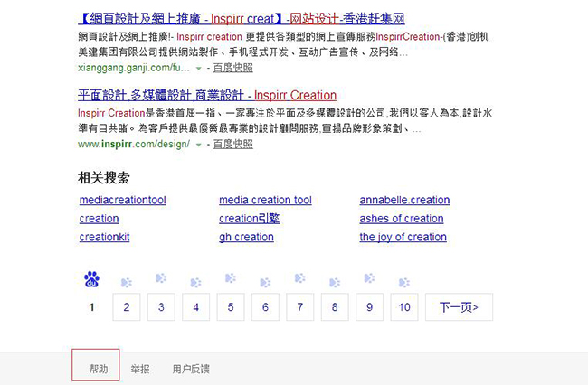Search the single-word related term creation
Screen dimensions: 588x385
[x=99, y=219]
